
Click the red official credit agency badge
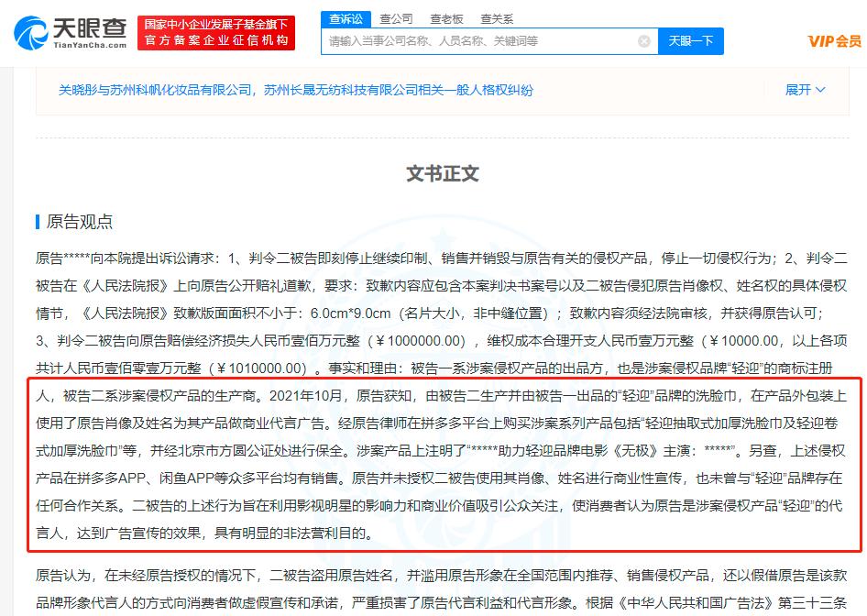(215, 32)
